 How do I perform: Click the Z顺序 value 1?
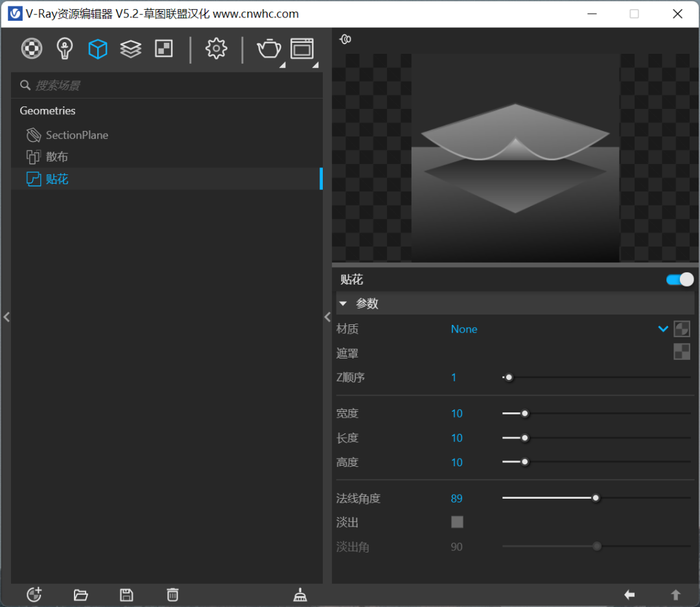[454, 378]
